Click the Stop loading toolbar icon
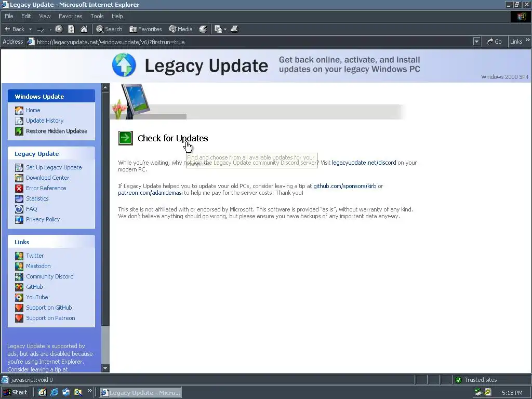 pyautogui.click(x=59, y=29)
